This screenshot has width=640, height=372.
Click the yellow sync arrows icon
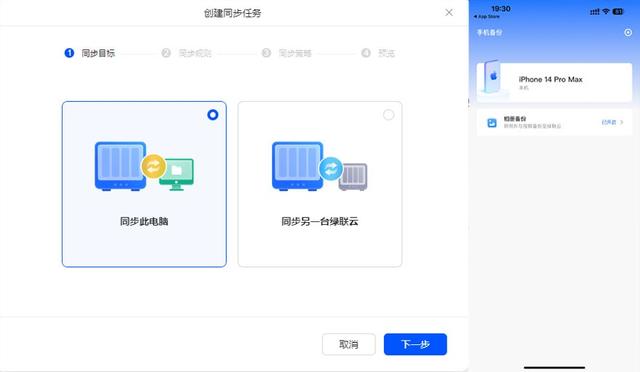153,167
